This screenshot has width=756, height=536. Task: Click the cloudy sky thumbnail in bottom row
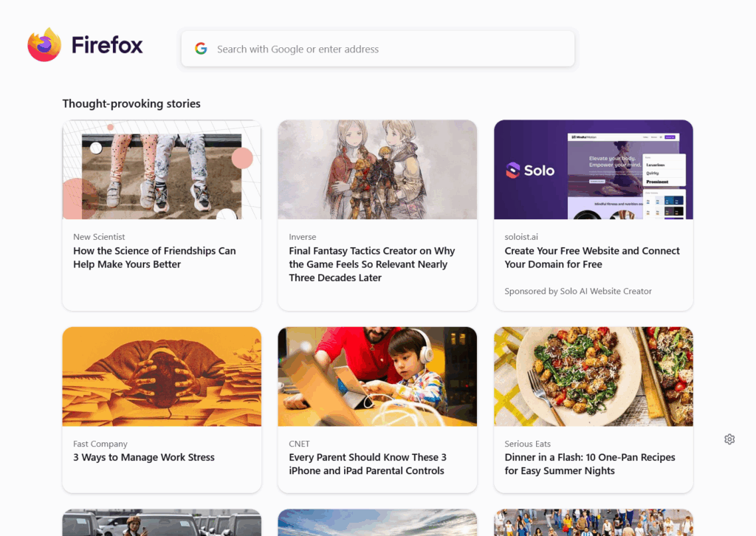377,523
